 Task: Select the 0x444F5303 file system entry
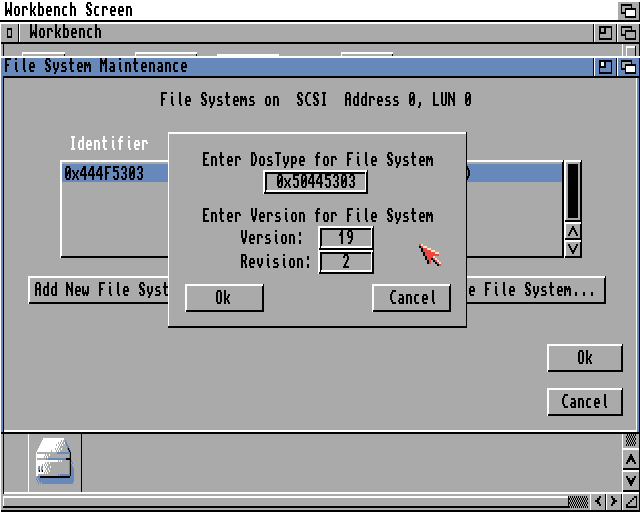point(105,173)
